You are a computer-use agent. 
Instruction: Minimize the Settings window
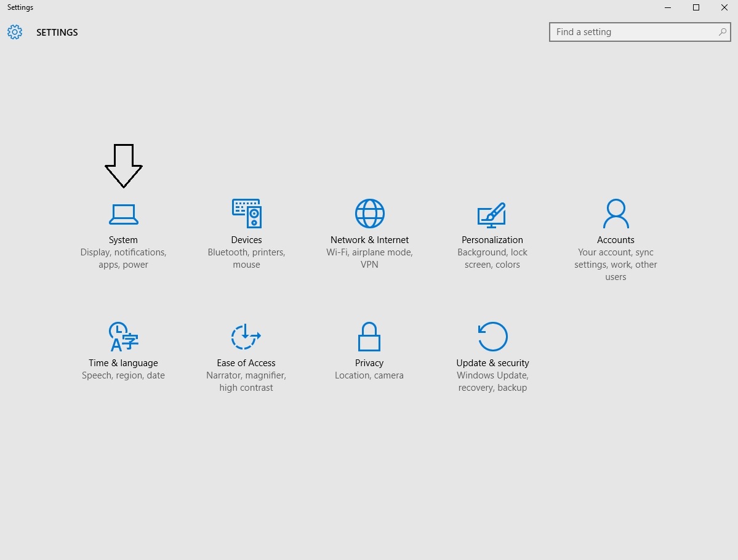click(x=668, y=7)
